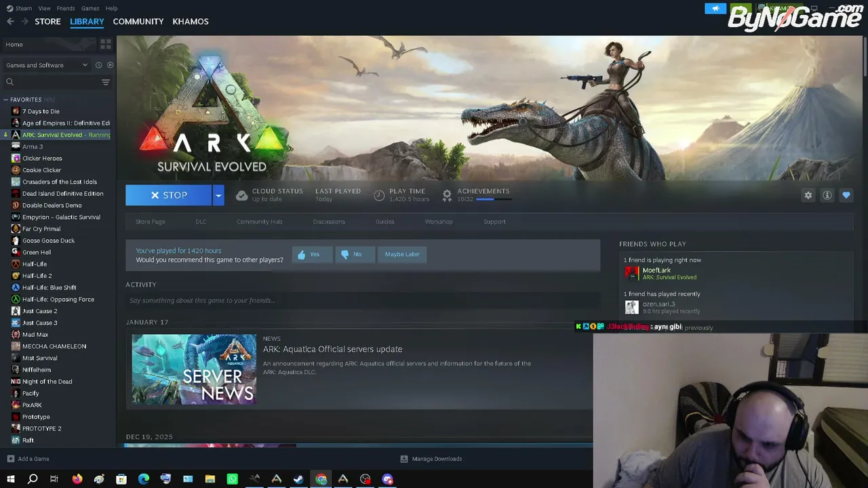Switch library to grid collections view
This screenshot has width=868, height=488.
[106, 44]
